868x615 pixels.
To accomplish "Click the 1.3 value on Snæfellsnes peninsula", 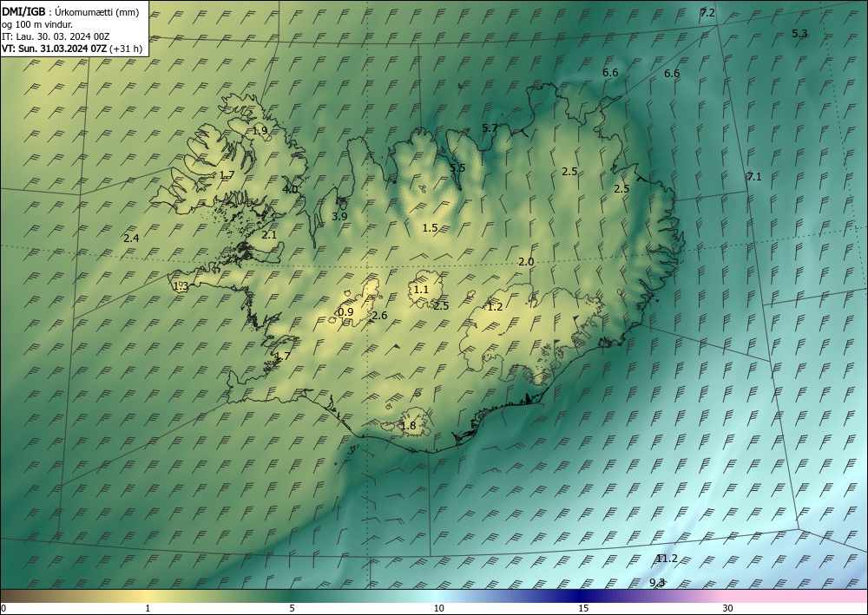I will point(181,286).
